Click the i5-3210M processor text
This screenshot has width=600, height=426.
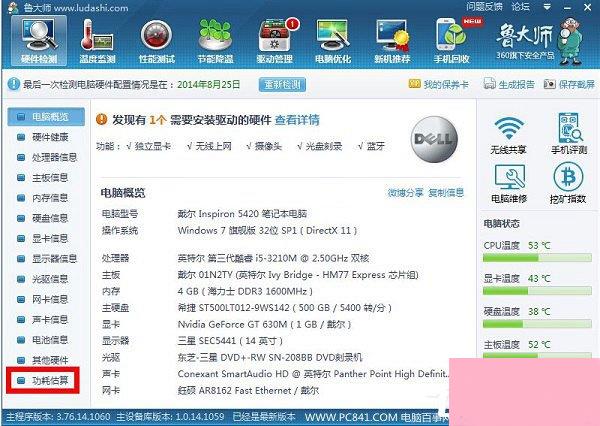(273, 258)
